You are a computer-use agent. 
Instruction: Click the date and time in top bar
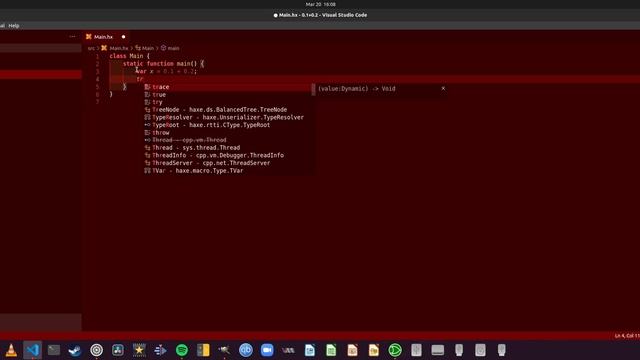320,4
